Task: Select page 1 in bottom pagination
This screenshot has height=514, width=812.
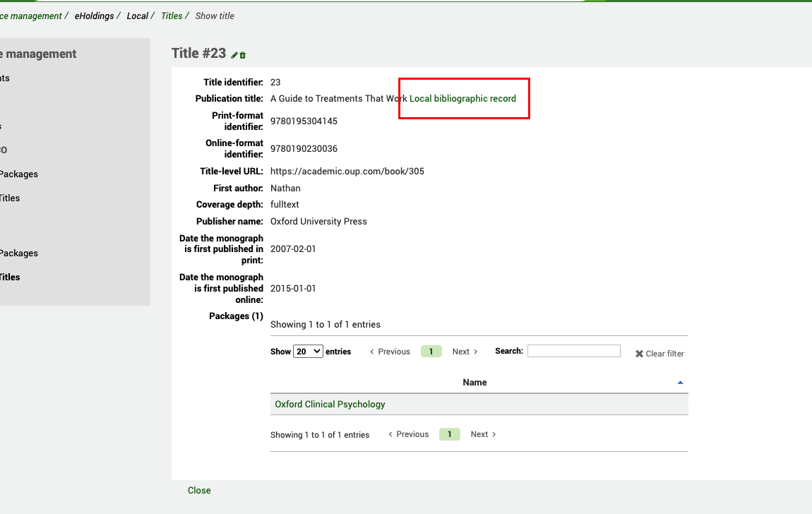Action: pos(449,434)
